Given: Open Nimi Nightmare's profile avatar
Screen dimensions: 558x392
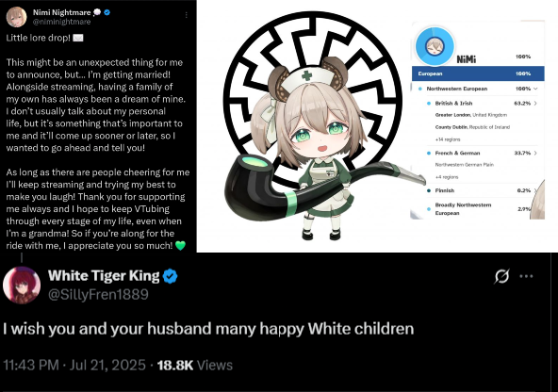Looking at the screenshot, I should (16, 17).
